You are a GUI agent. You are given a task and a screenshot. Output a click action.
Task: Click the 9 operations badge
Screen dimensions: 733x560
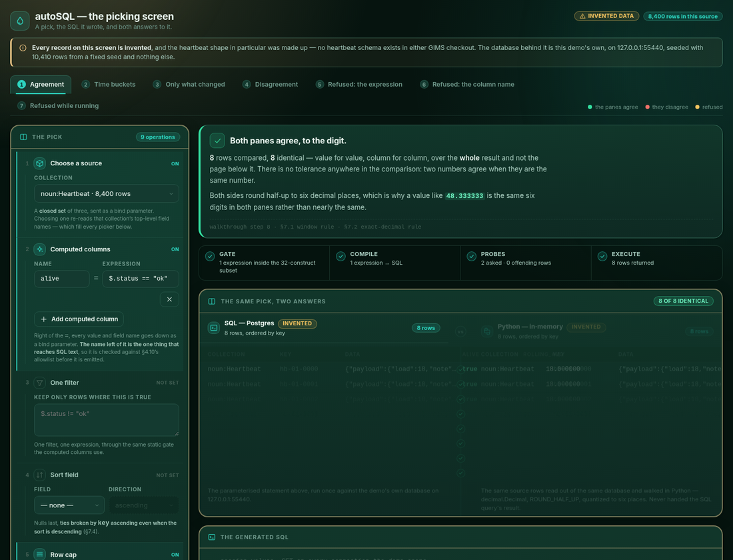158,137
